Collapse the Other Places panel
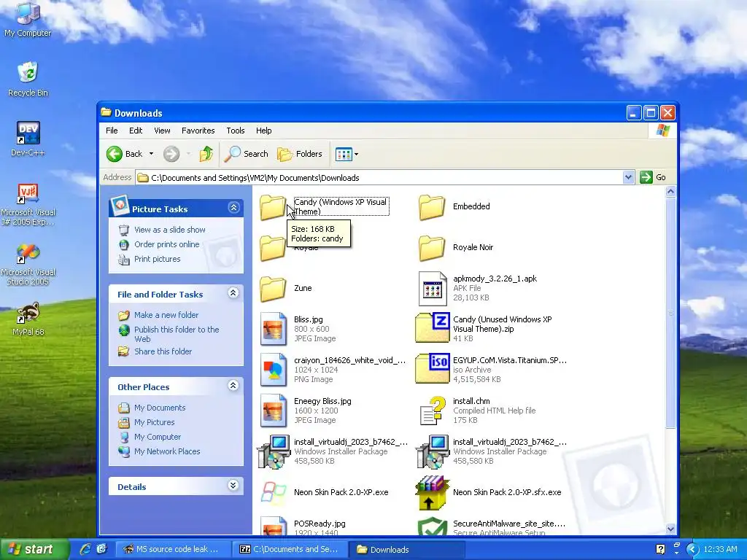 [x=233, y=385]
